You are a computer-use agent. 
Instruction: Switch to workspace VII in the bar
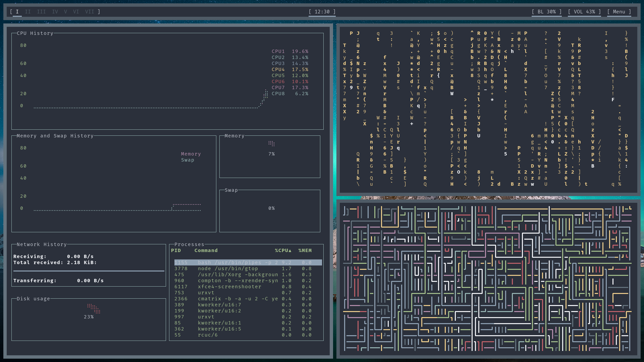[90, 12]
